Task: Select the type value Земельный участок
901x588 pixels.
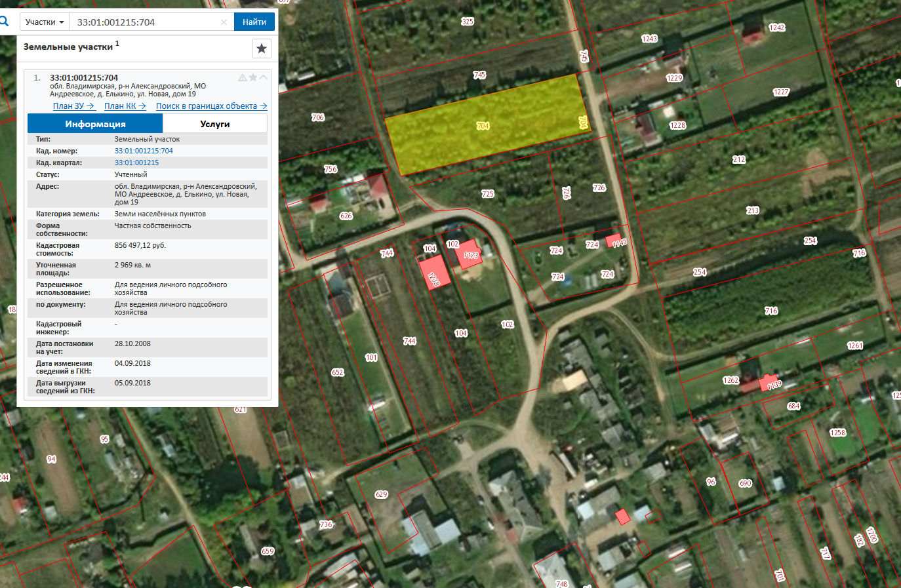Action: 147,139
